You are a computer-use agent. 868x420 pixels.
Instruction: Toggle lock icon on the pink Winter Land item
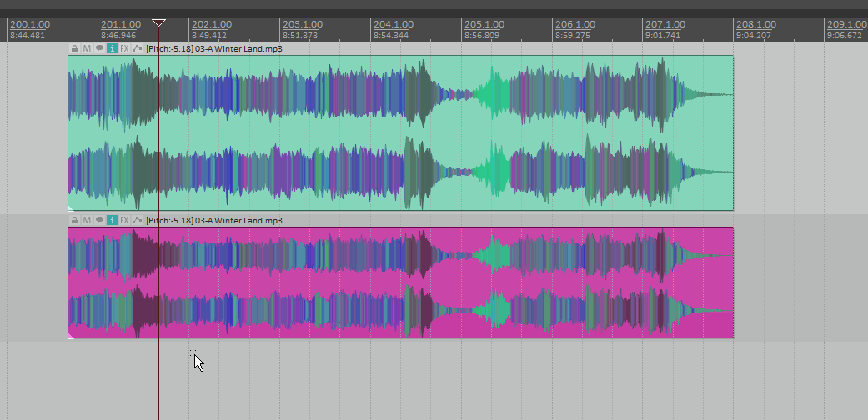75,220
